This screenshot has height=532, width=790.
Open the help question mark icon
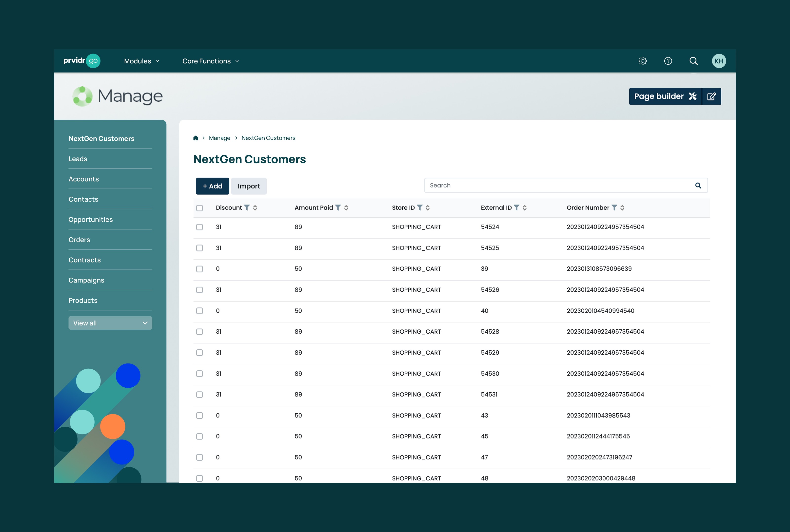click(x=668, y=61)
